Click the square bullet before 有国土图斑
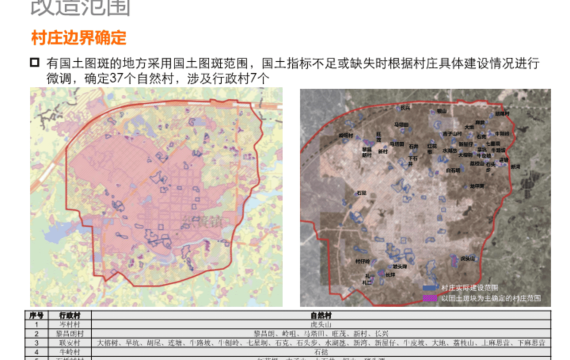The width and height of the screenshot is (570, 360). coord(35,63)
